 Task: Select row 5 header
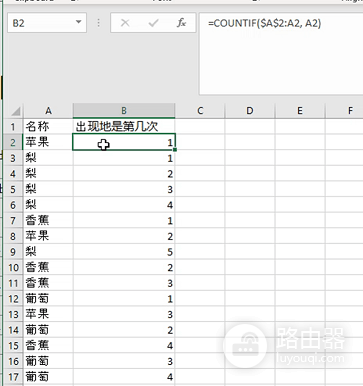point(13,189)
